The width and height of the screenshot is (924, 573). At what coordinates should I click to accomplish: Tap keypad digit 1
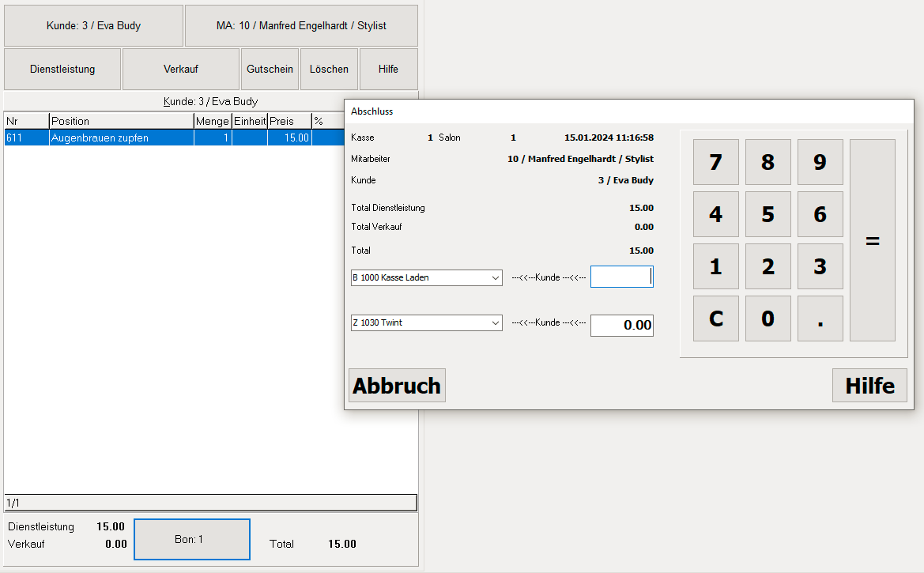click(x=716, y=266)
